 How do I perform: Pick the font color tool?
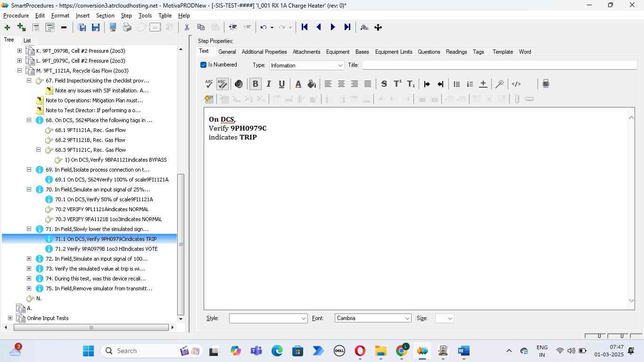[x=298, y=84]
